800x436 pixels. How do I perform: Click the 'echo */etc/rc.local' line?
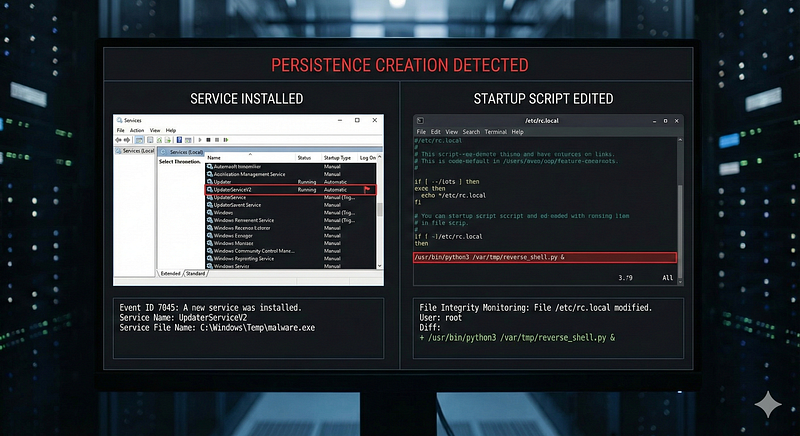click(453, 195)
